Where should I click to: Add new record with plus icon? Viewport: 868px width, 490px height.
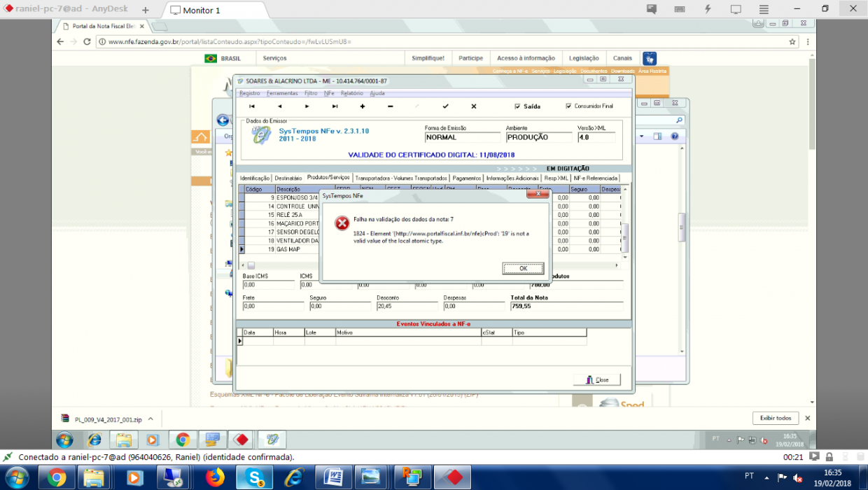pyautogui.click(x=363, y=106)
